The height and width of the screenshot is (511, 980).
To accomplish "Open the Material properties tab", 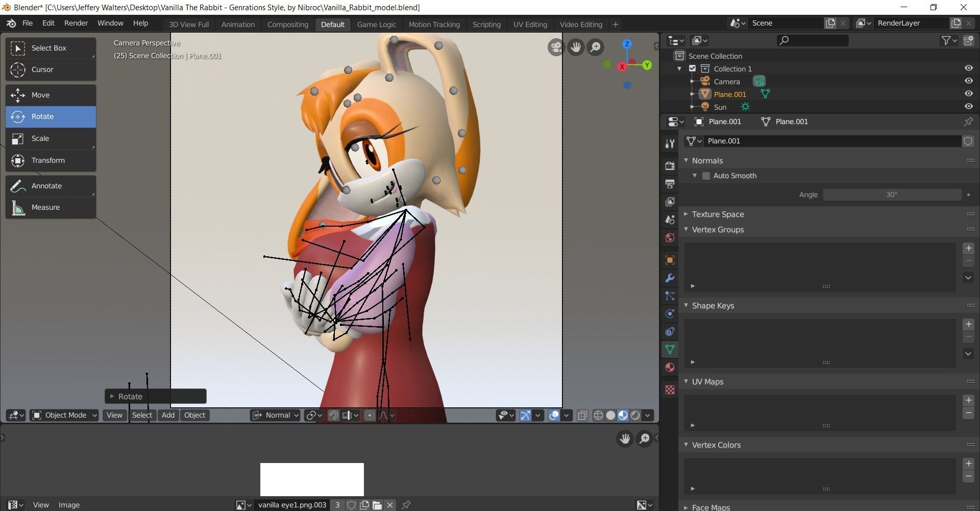I will [x=670, y=368].
